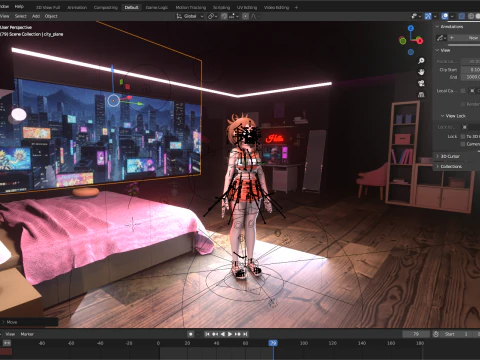
Task: Open object visibility filter icon
Action: coord(414,16)
